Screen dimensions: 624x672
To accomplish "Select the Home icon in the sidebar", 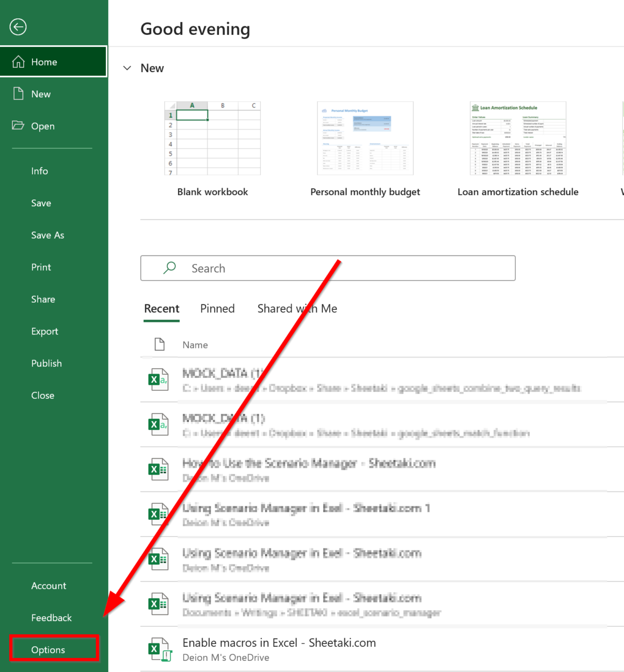I will tap(19, 61).
